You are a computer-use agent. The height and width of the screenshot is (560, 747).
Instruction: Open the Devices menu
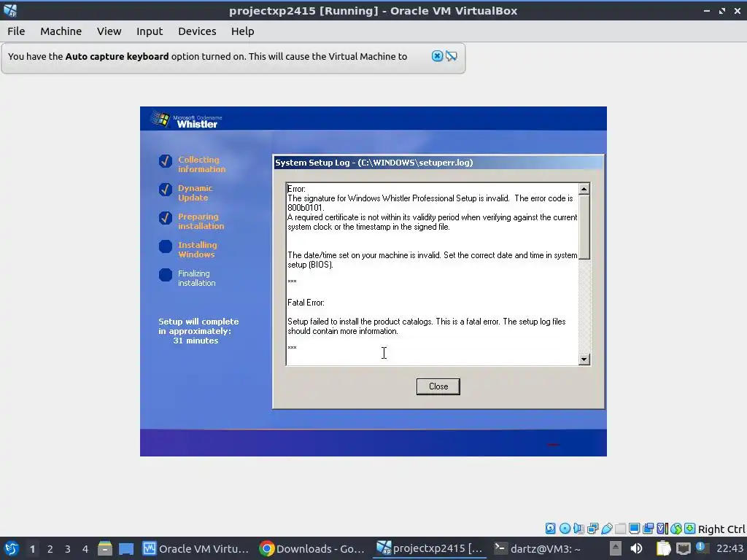coord(197,31)
